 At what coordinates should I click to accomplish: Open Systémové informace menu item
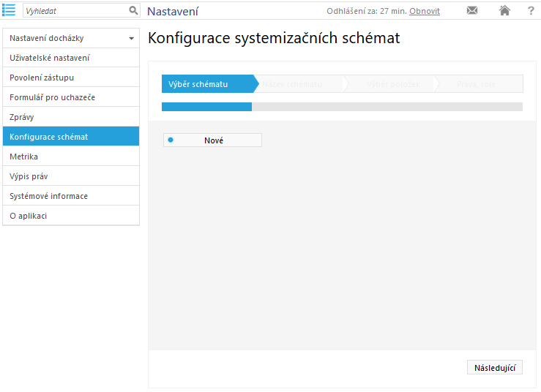[71, 196]
